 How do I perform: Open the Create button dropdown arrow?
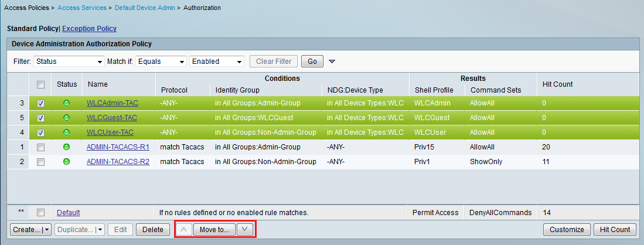(46, 230)
